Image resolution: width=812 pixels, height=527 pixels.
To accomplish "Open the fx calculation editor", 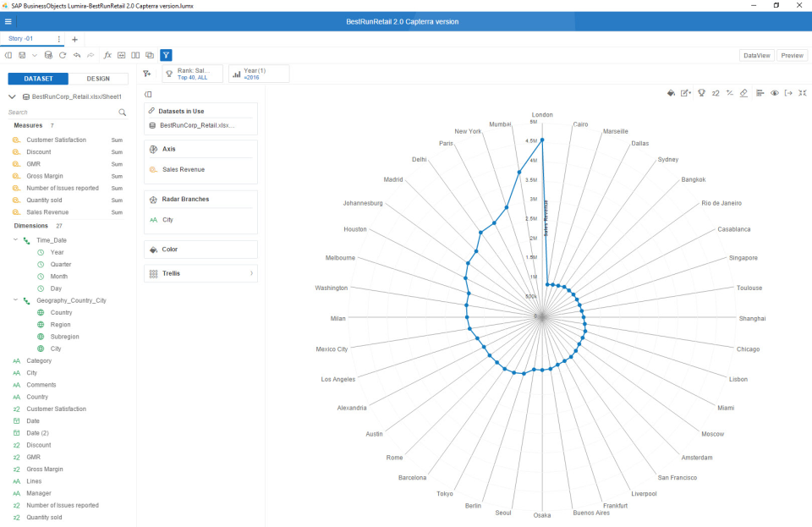I will coord(107,55).
